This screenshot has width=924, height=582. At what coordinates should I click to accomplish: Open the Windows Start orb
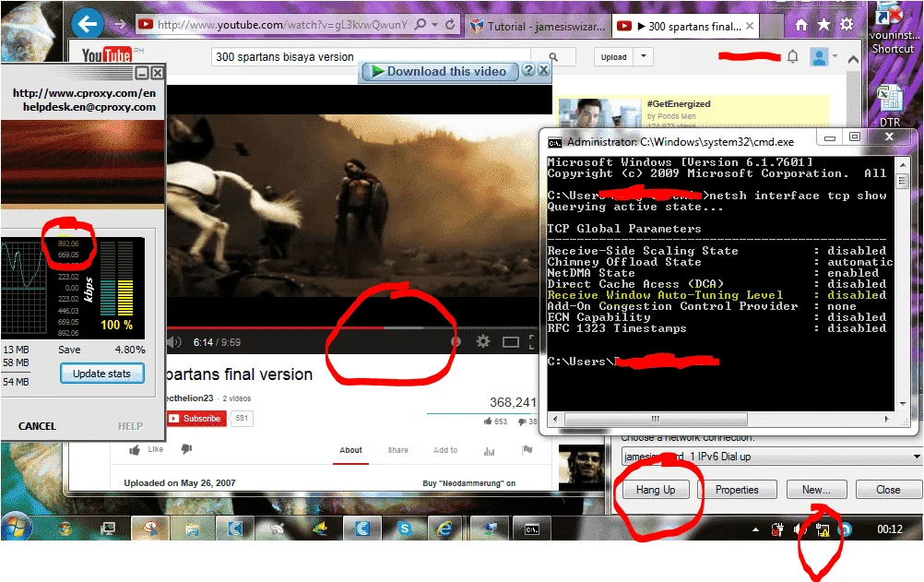[x=16, y=527]
